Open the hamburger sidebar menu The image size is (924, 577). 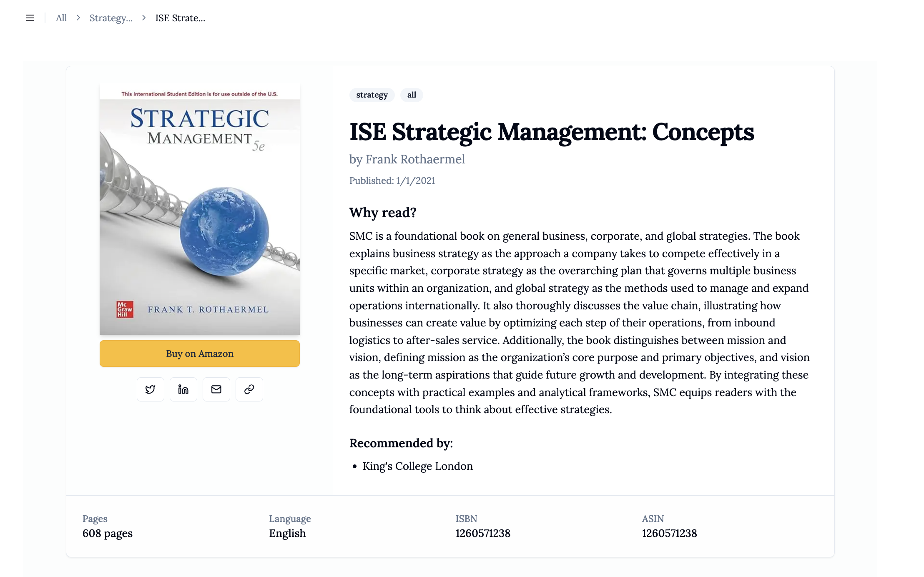click(x=30, y=18)
